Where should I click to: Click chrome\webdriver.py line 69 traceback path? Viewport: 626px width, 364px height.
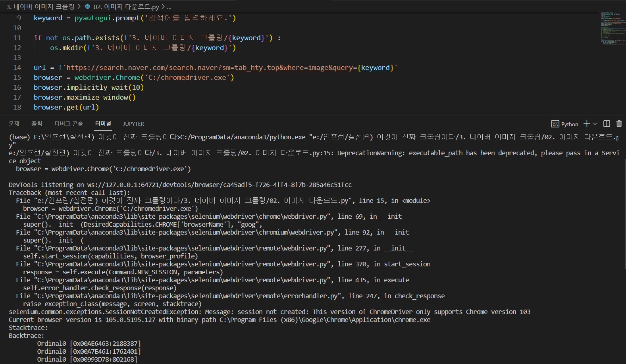click(x=212, y=216)
